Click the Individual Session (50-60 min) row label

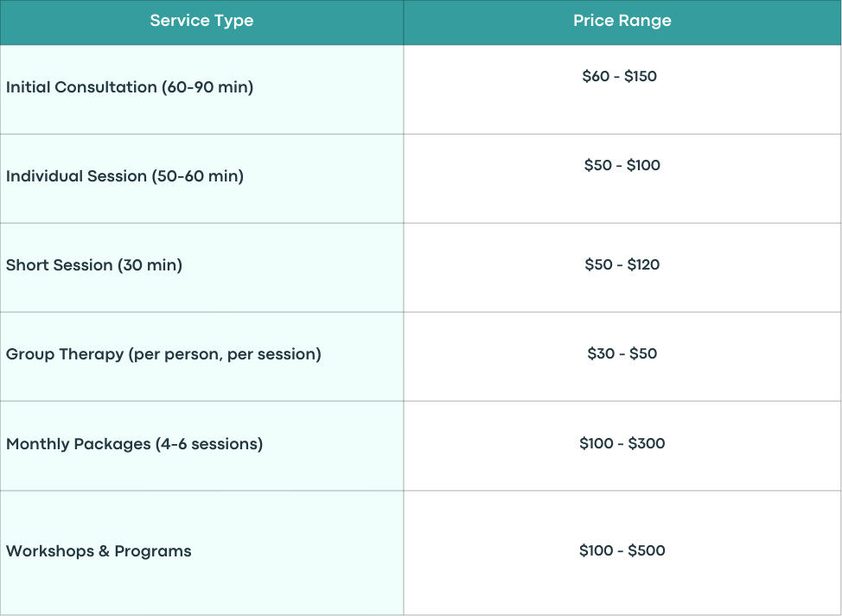[x=124, y=176]
